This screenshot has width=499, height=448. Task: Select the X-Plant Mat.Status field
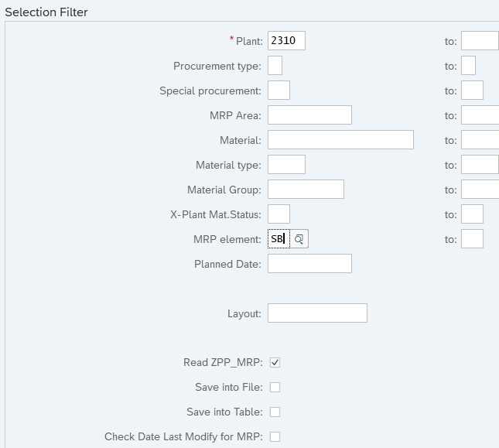[279, 214]
